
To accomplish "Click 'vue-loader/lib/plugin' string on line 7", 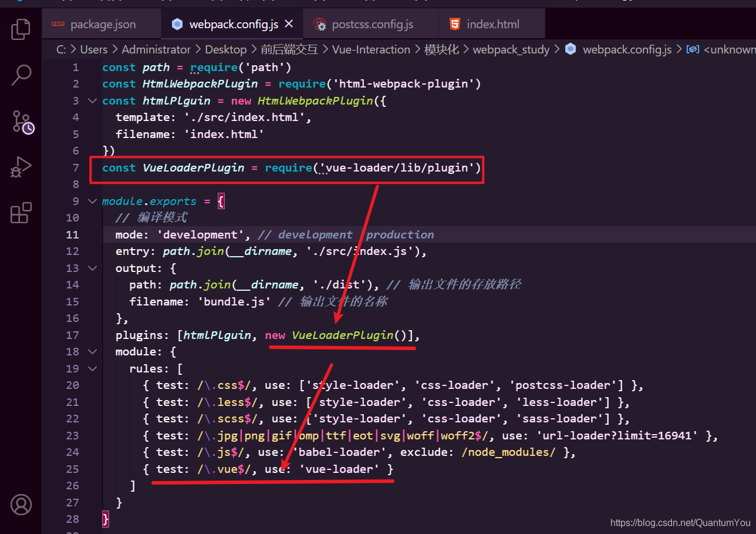I will click(x=397, y=167).
